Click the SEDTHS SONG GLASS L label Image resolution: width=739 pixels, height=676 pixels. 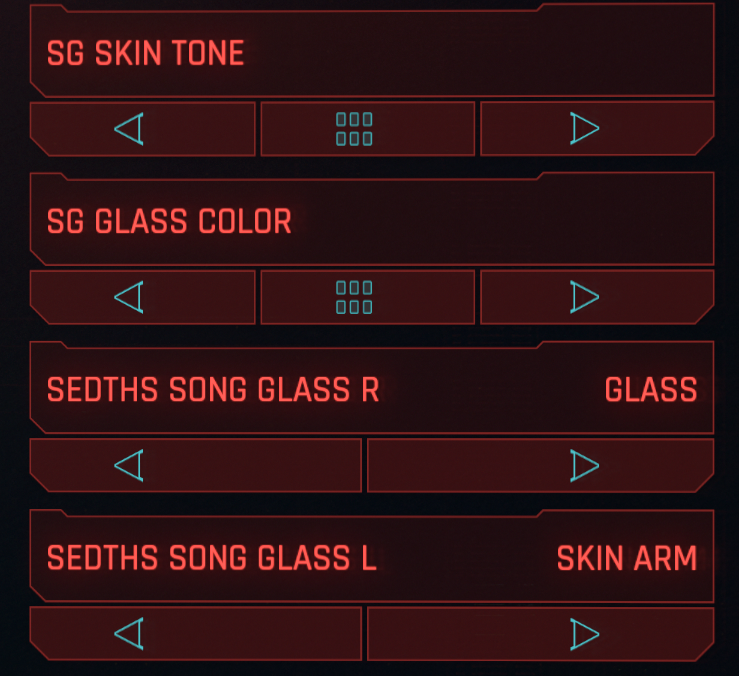click(212, 557)
